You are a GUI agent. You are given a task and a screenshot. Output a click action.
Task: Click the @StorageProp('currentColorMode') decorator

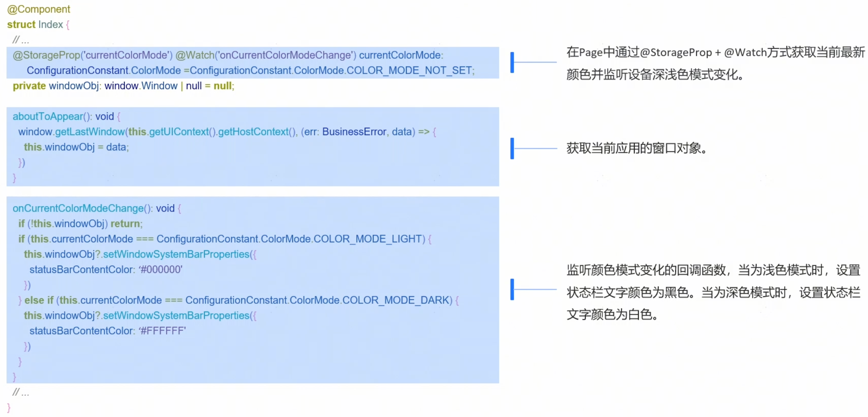93,55
